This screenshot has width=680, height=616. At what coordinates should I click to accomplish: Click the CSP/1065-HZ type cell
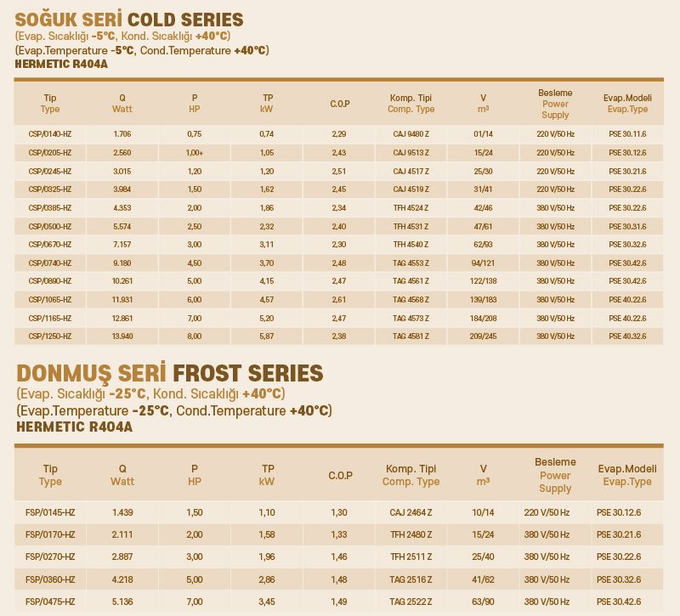(x=50, y=300)
